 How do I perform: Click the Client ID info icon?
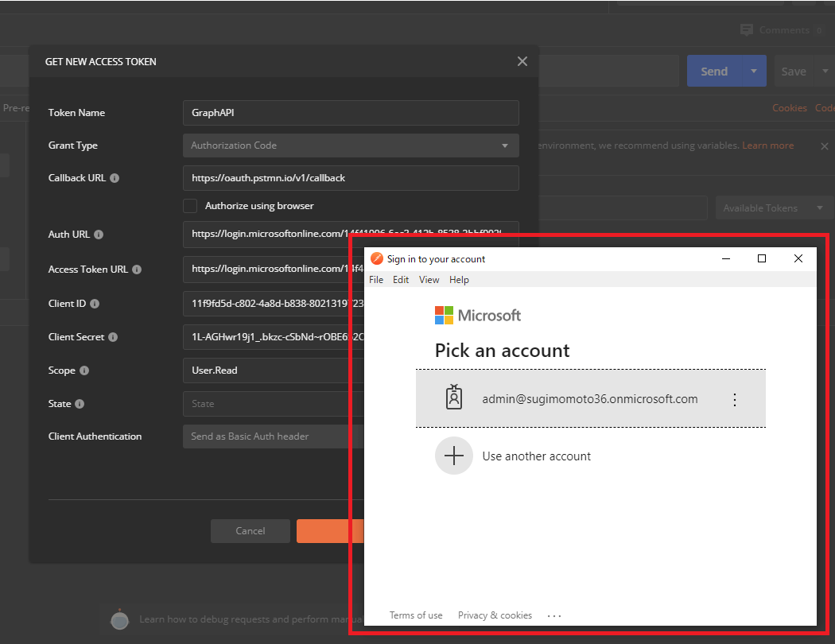click(95, 304)
